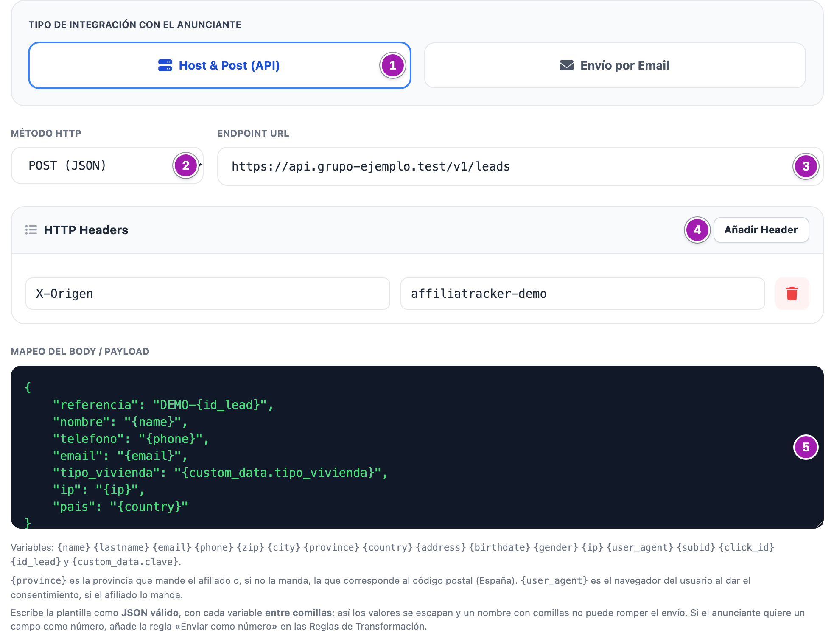Image resolution: width=834 pixels, height=644 pixels.
Task: Click the envelope icon in Envío por Email
Action: pyautogui.click(x=566, y=65)
